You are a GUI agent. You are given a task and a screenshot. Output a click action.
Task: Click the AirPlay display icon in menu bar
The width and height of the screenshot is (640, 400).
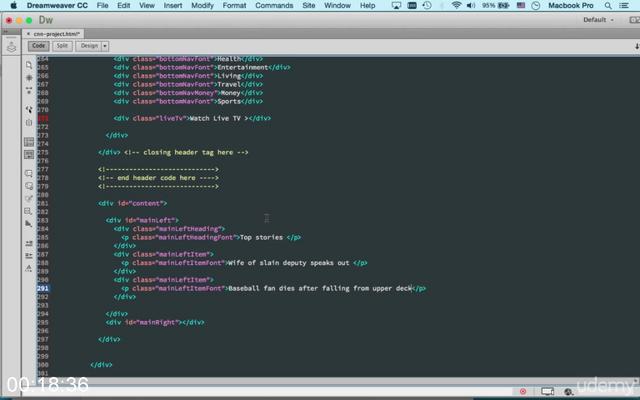tap(396, 5)
